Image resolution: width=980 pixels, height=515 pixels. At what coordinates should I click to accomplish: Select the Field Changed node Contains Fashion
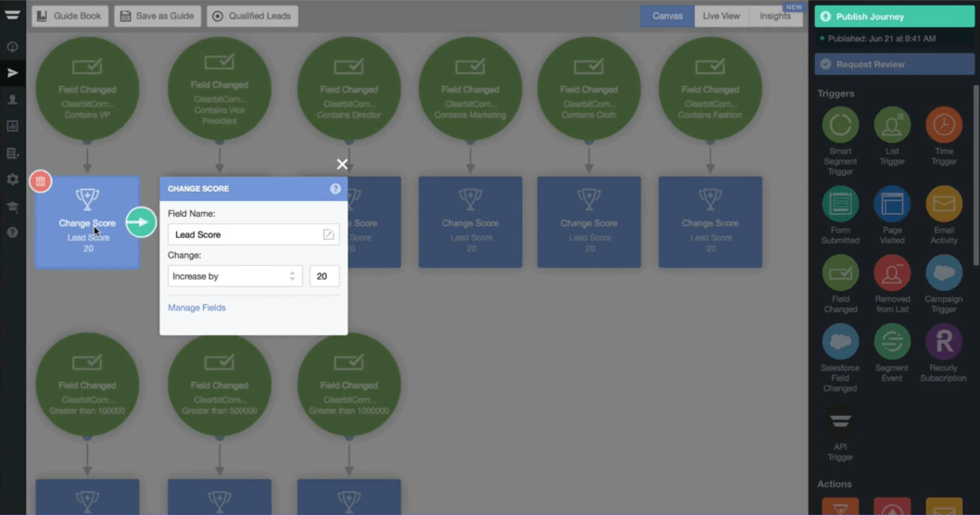[710, 89]
